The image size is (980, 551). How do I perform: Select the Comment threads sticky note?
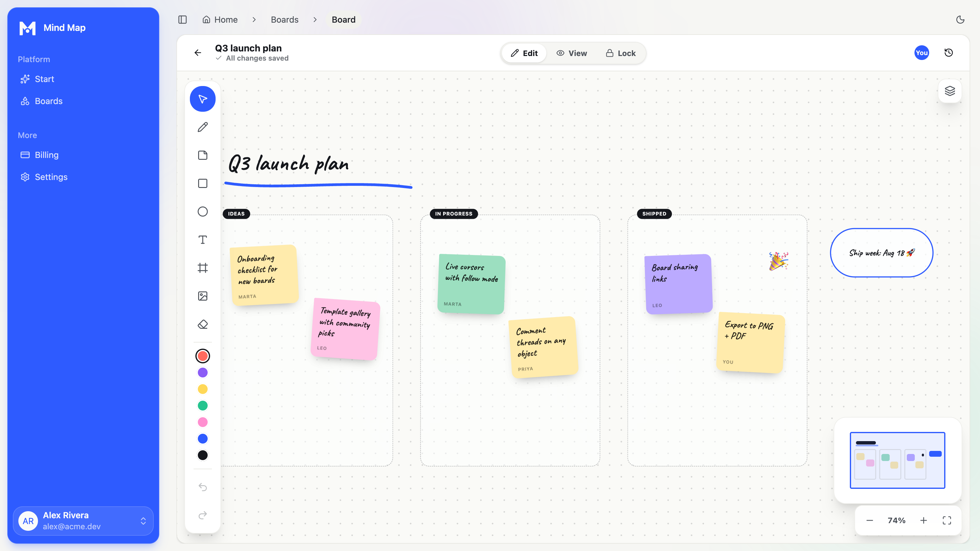pyautogui.click(x=544, y=347)
